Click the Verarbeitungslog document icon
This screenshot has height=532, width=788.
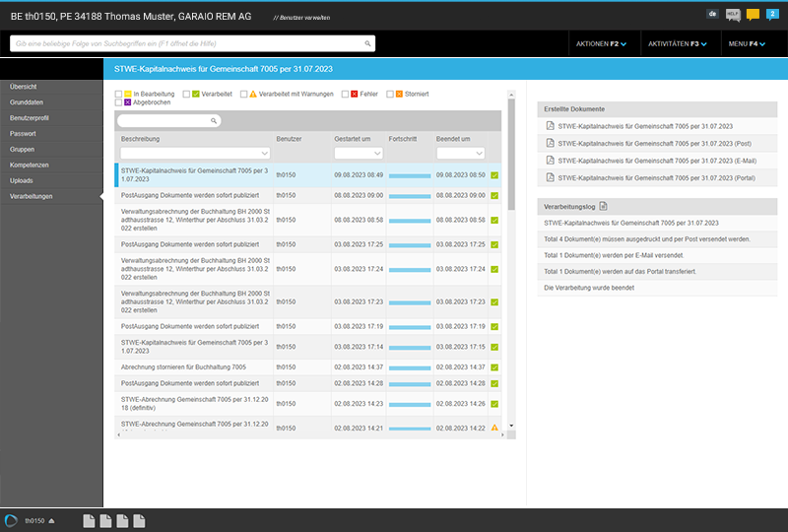pos(603,206)
